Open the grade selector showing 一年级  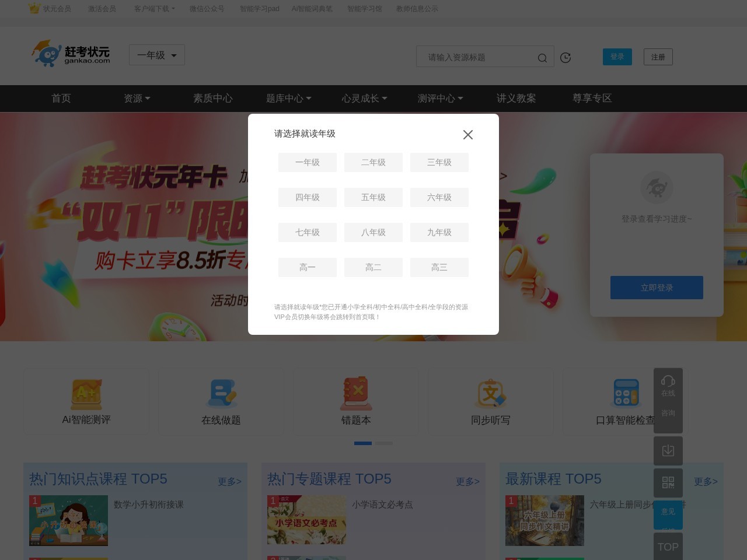[156, 55]
